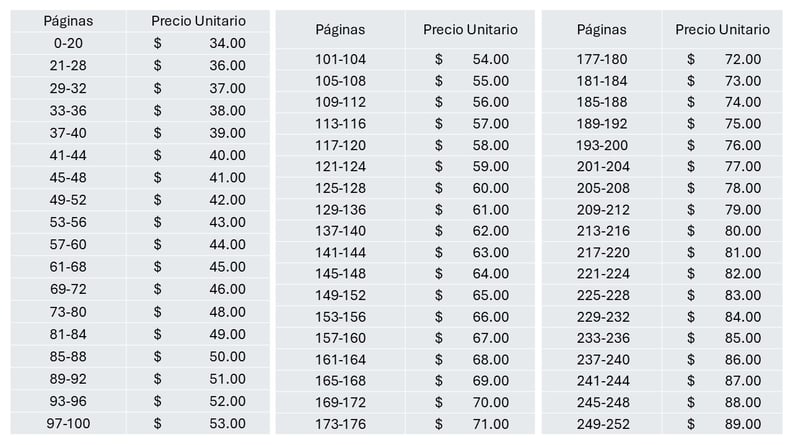Image resolution: width=793 pixels, height=445 pixels.
Task: Click the 48.00 price cell
Action: [198, 312]
